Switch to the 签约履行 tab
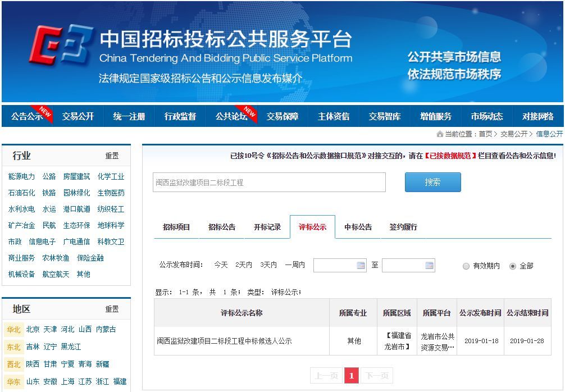This screenshot has height=392, width=565. (403, 227)
